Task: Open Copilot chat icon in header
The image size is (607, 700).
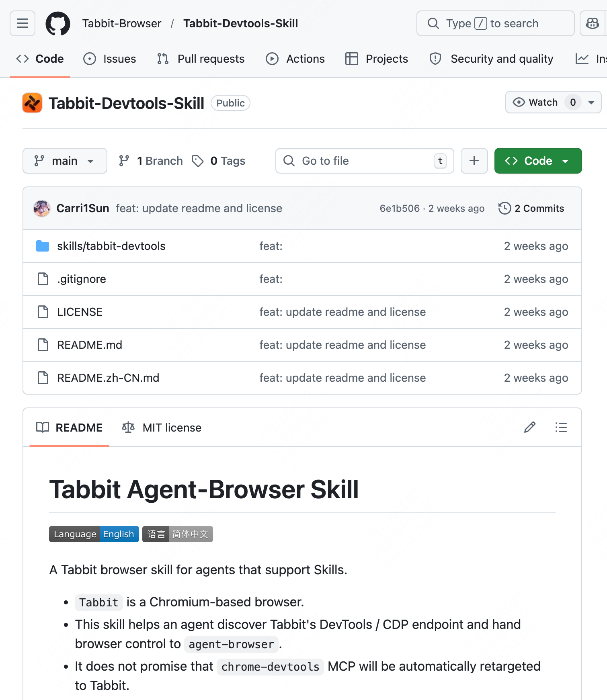Action: coord(593,23)
